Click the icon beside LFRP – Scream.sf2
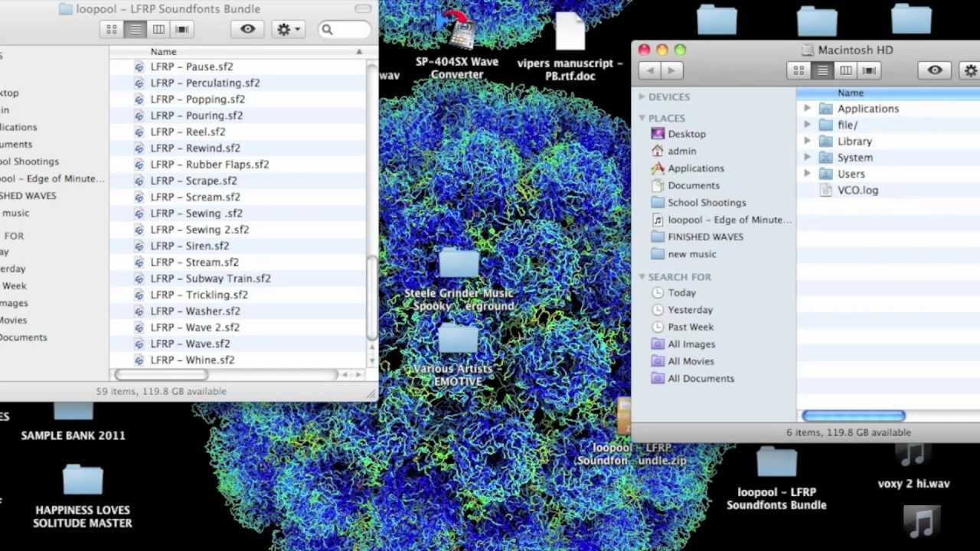Viewport: 980px width, 551px height. point(139,197)
